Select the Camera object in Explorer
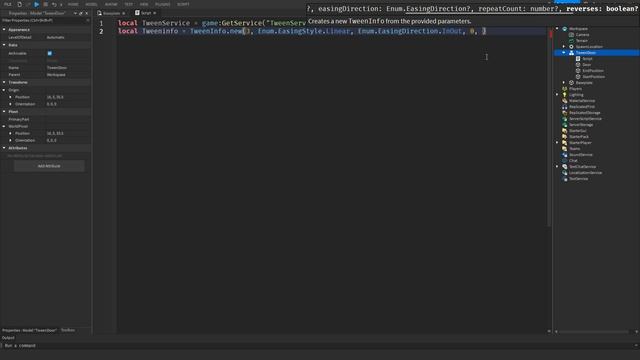This screenshot has height=360, width=640. point(582,35)
